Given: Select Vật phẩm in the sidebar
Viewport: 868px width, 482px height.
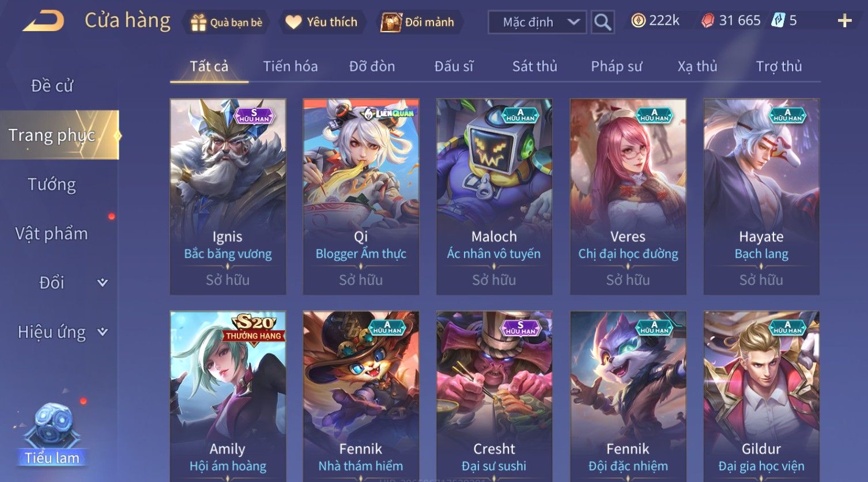Looking at the screenshot, I should pyautogui.click(x=52, y=233).
